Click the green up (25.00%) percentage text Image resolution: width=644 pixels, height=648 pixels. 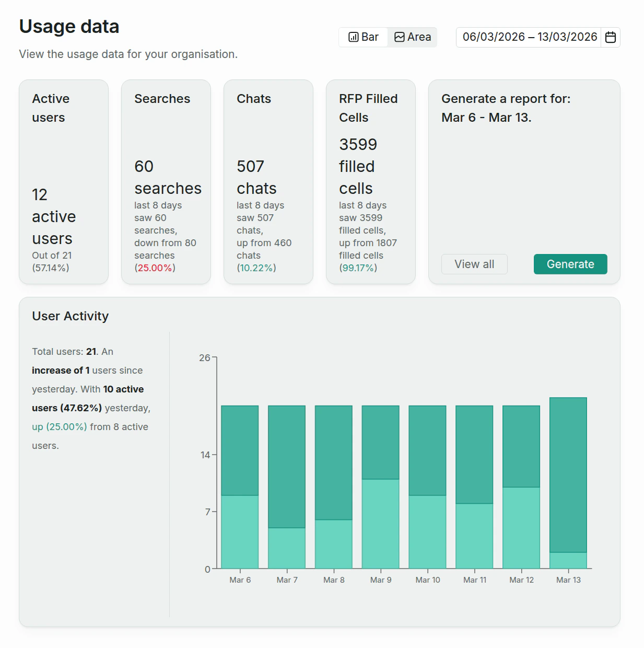pos(59,426)
